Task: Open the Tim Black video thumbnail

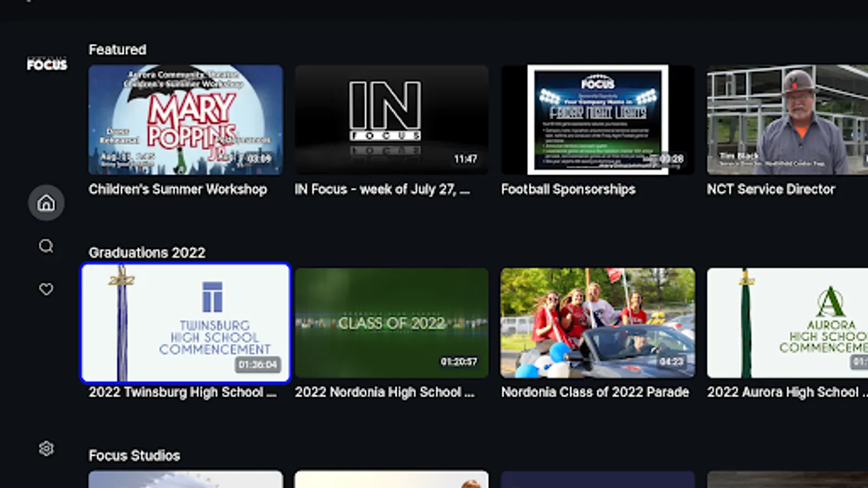Action: [x=787, y=120]
